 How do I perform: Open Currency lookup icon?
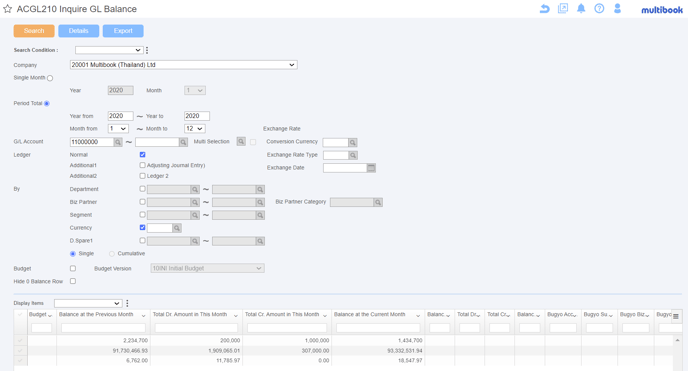click(176, 228)
